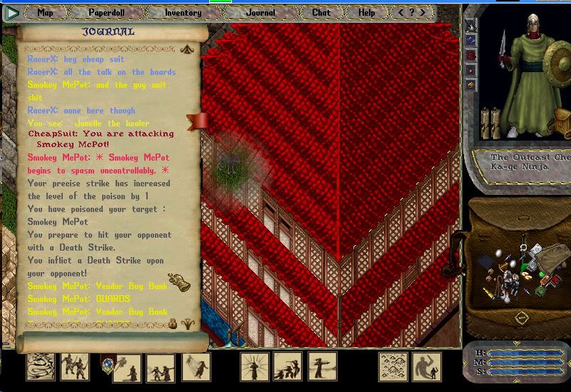The height and width of the screenshot is (392, 571).
Task: Open the Journal menu
Action: (261, 13)
